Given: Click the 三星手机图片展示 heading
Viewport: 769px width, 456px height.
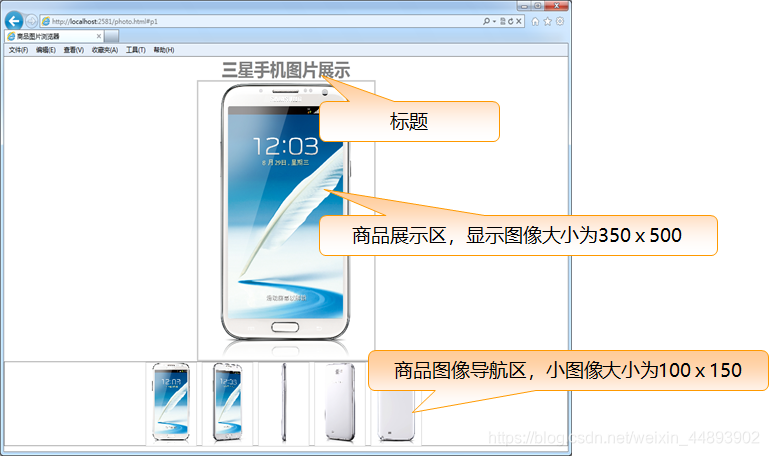Looking at the screenshot, I should click(285, 70).
